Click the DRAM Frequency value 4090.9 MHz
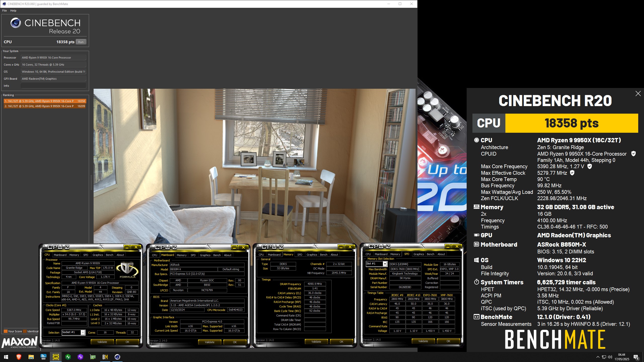Viewport: 644px width, 362px height. pos(315,284)
